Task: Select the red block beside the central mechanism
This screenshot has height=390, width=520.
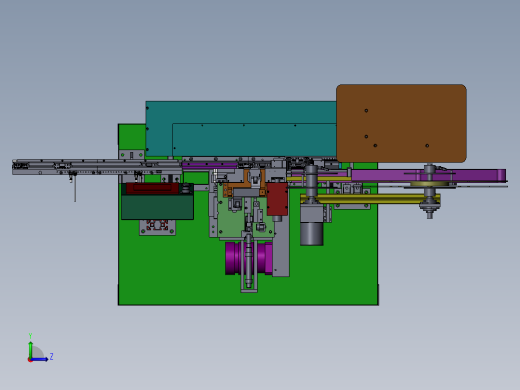Action: click(x=277, y=199)
